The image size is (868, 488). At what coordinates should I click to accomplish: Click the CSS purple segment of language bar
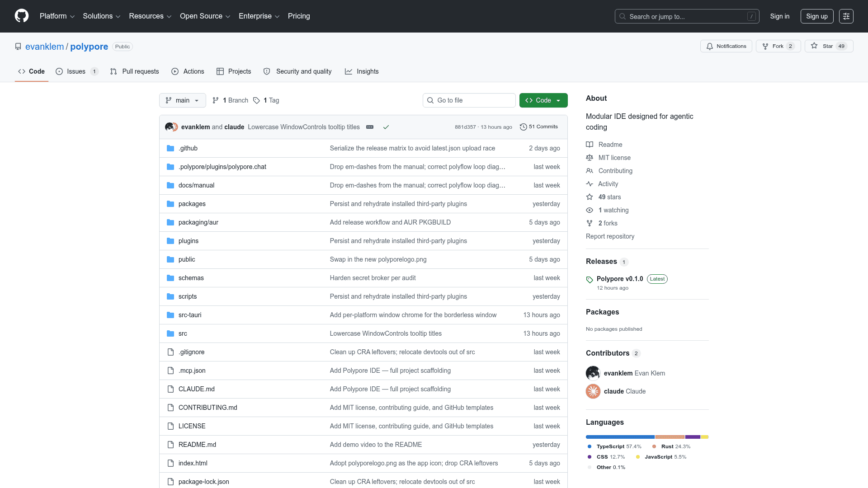(693, 437)
